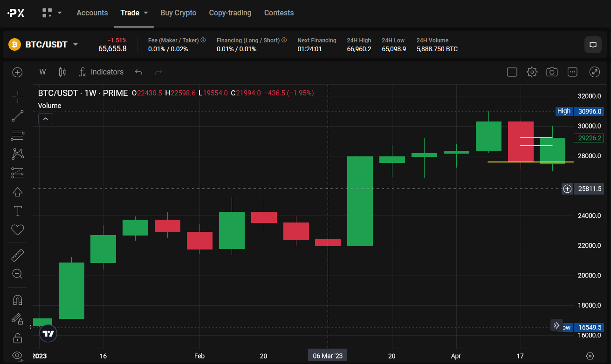Screen dimensions: 611x364
Task: Select the forecasting and measurement tool
Action: [18, 173]
